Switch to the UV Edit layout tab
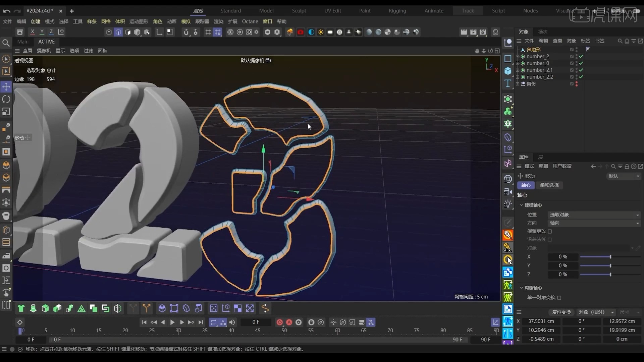644x362 pixels. [332, 11]
